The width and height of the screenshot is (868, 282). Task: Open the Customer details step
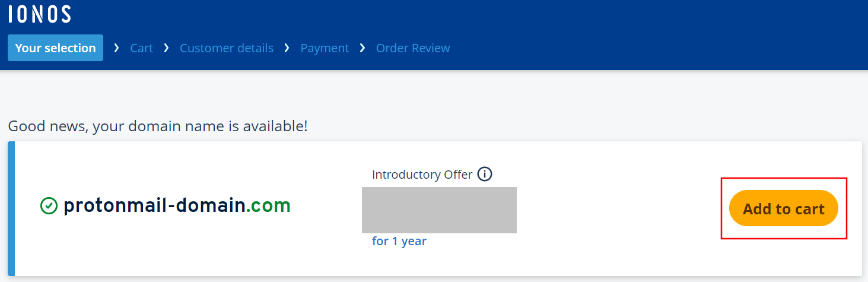click(x=227, y=48)
